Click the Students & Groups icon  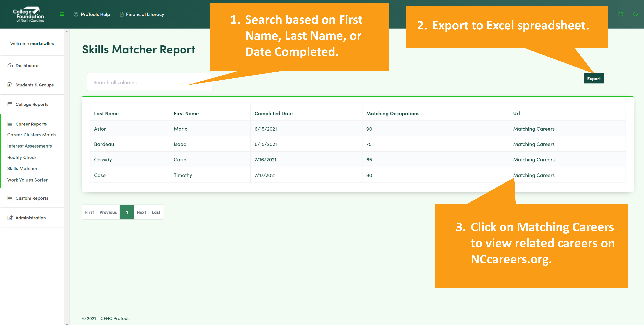coord(10,85)
